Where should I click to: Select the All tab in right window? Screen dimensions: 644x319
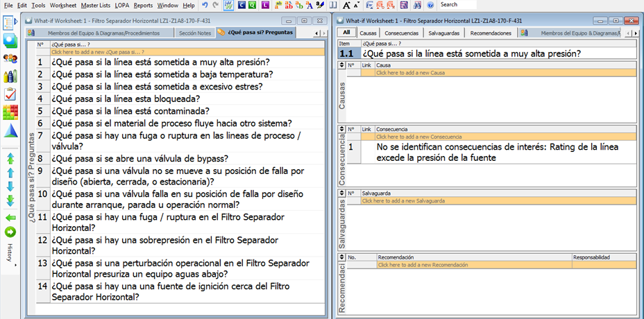point(347,33)
